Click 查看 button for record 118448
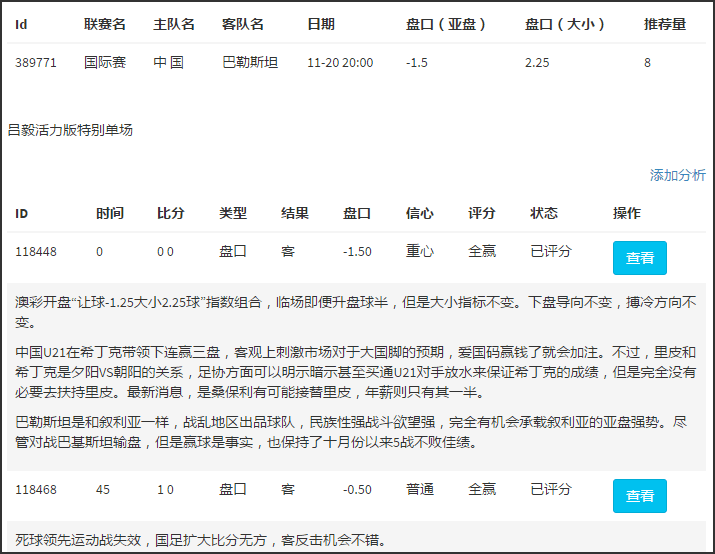This screenshot has width=715, height=554. click(639, 258)
